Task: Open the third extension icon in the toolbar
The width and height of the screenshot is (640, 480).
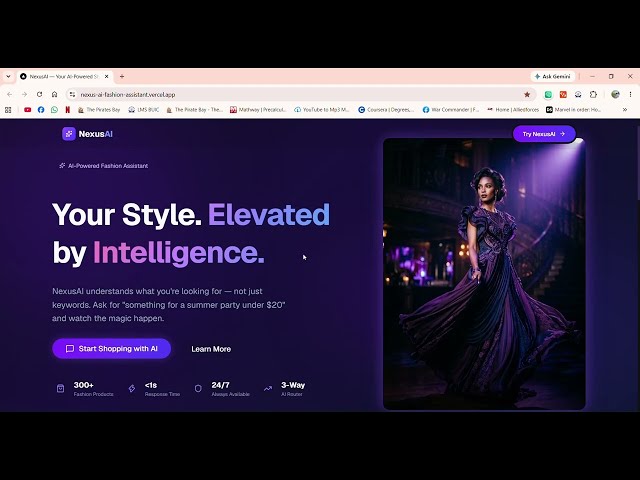Action: click(x=578, y=94)
